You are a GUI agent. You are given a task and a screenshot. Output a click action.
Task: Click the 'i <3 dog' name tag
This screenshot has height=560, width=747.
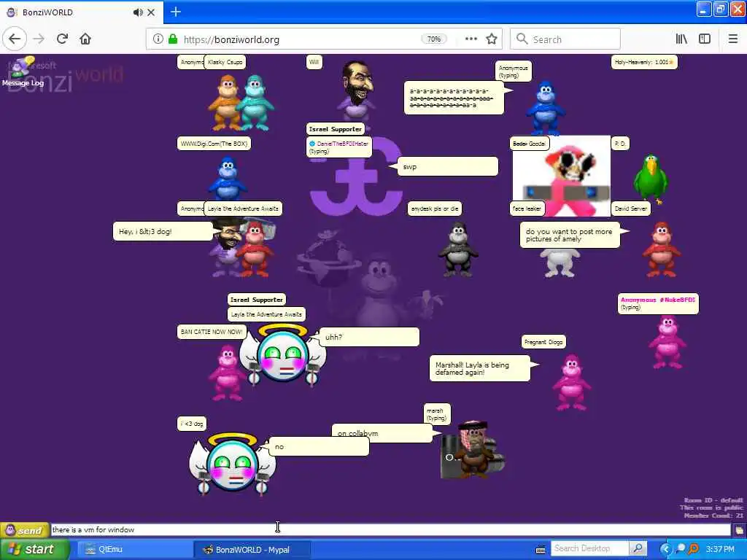point(192,424)
